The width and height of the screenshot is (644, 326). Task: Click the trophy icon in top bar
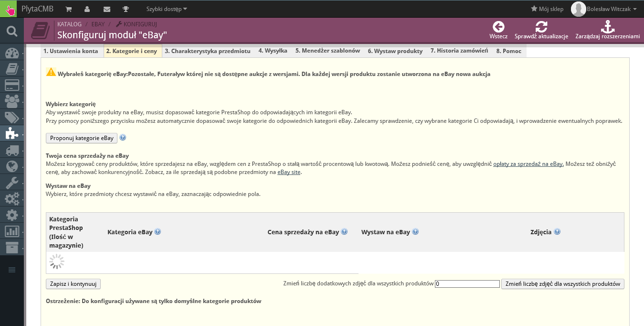pos(126,9)
